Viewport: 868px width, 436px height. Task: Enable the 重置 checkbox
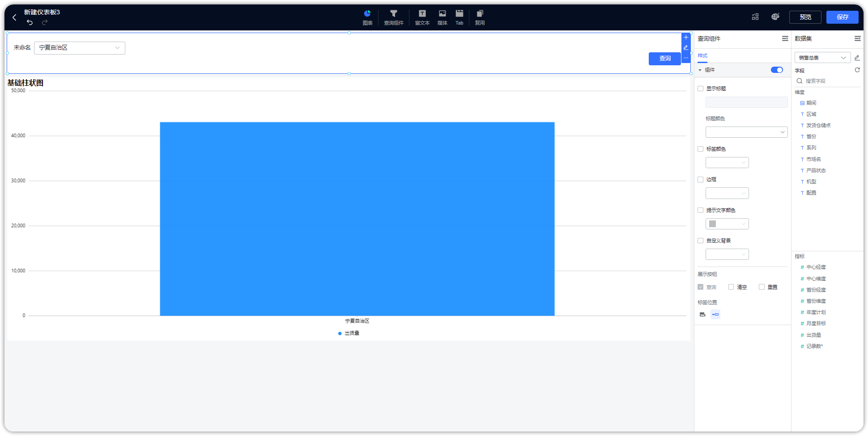click(762, 287)
